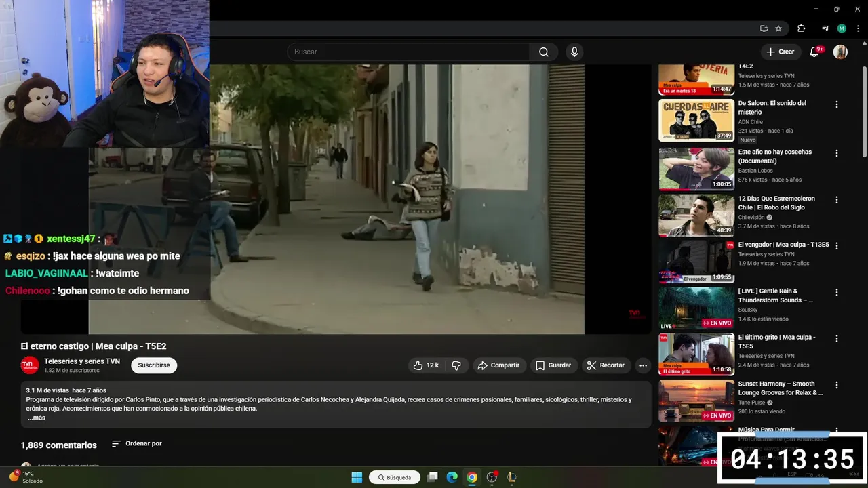
Task: Launch Microsoft Edge from taskbar
Action: [x=452, y=477]
